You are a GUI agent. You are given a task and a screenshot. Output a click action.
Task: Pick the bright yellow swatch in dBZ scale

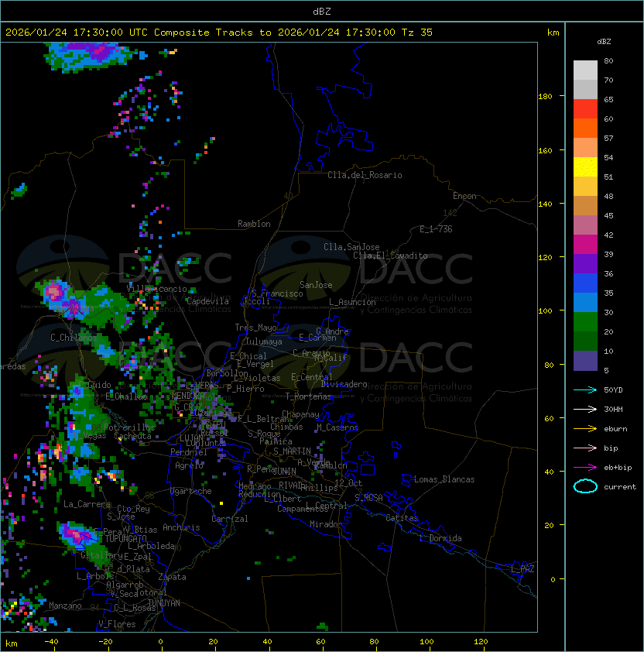(x=585, y=167)
